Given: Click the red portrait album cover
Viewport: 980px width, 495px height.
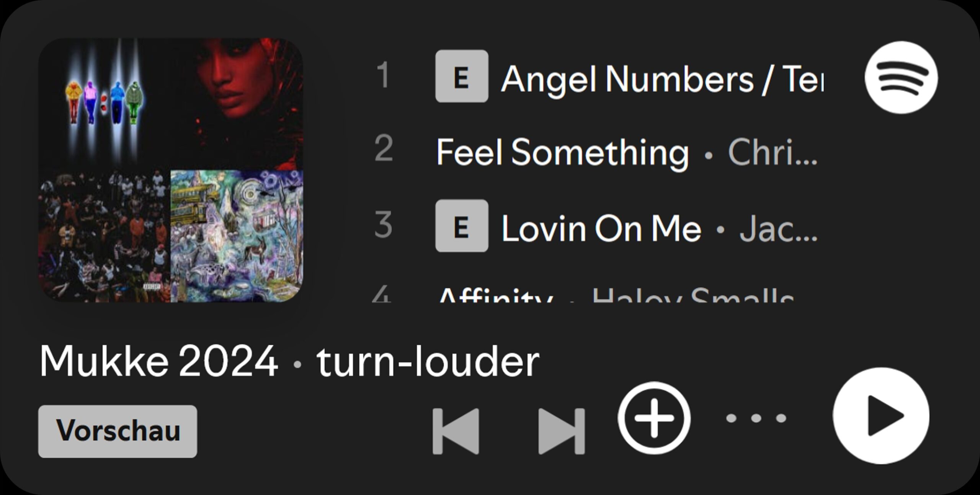Looking at the screenshot, I should (x=237, y=104).
